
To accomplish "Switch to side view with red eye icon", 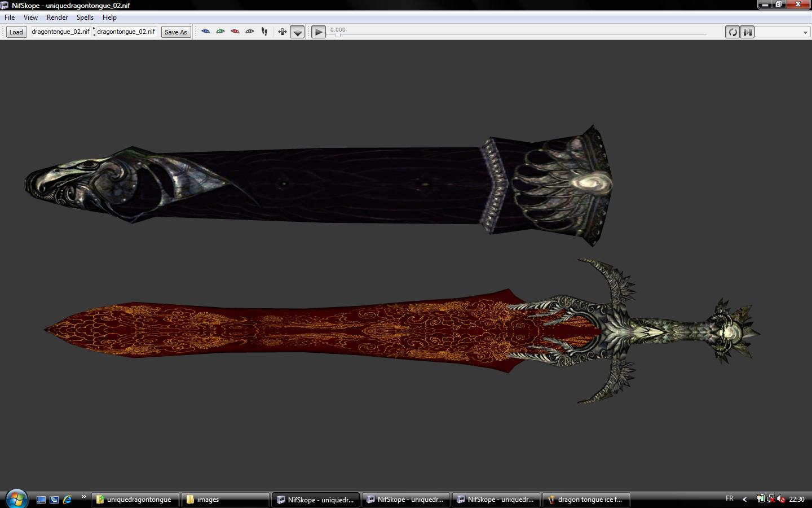I will coord(235,32).
